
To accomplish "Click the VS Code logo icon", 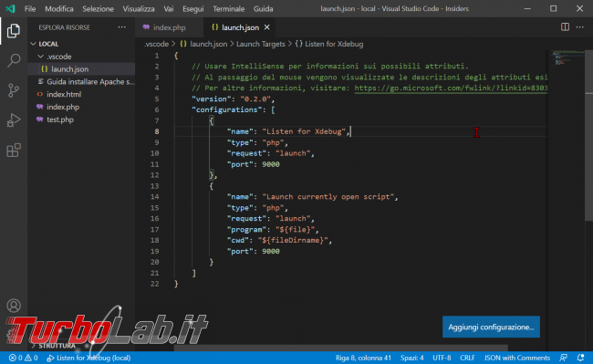I will pos(11,8).
